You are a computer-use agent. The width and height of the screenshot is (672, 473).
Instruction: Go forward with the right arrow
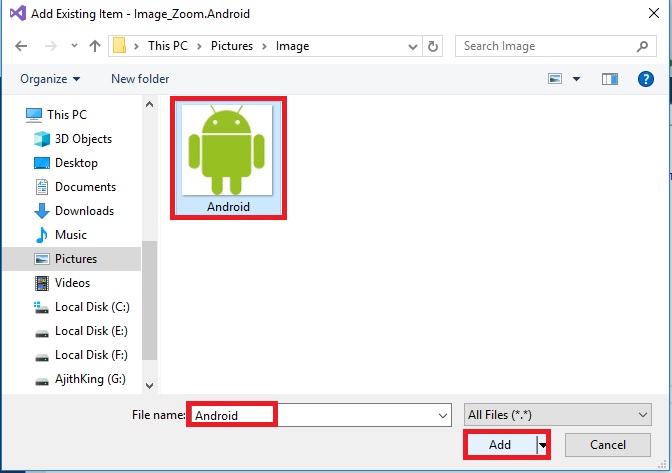coord(51,46)
